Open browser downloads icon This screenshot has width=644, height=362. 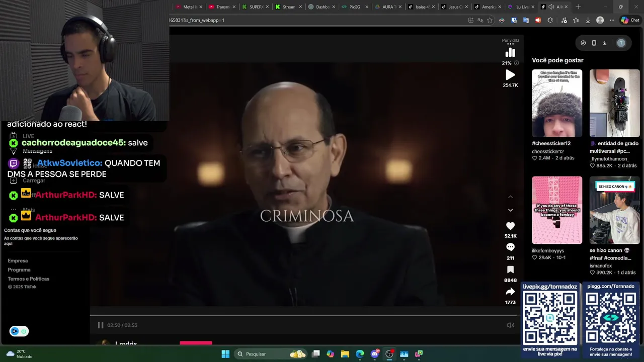588,20
